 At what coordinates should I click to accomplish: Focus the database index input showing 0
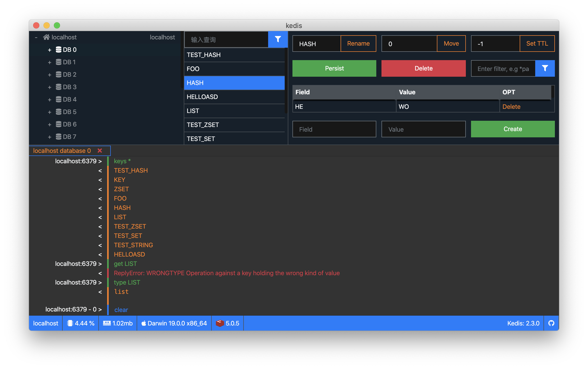coord(409,44)
